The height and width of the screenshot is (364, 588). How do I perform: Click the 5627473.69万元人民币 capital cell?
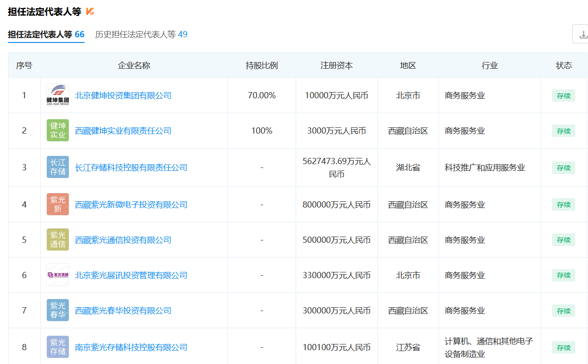coord(337,168)
